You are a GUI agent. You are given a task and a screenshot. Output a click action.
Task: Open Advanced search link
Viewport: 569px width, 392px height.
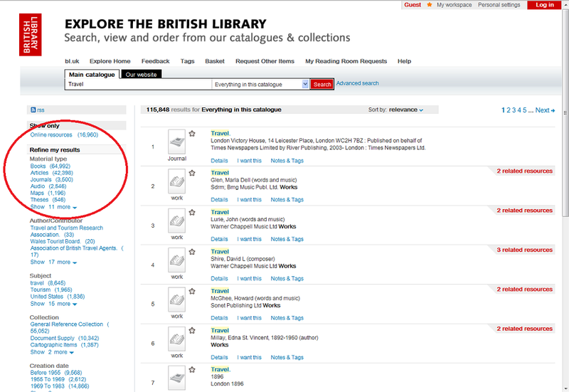point(358,83)
